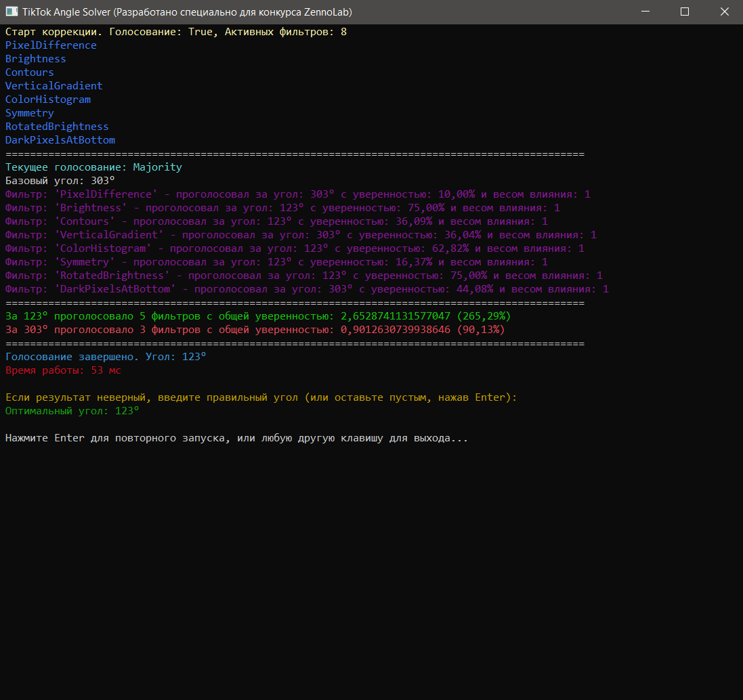Click the 'Majority' voting mode text
Viewport: 743px width, 700px height.
pos(157,167)
